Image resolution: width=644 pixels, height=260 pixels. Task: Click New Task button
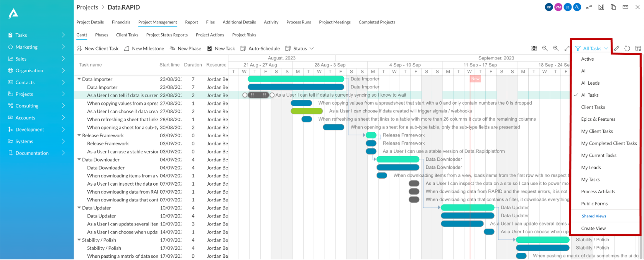click(x=221, y=49)
